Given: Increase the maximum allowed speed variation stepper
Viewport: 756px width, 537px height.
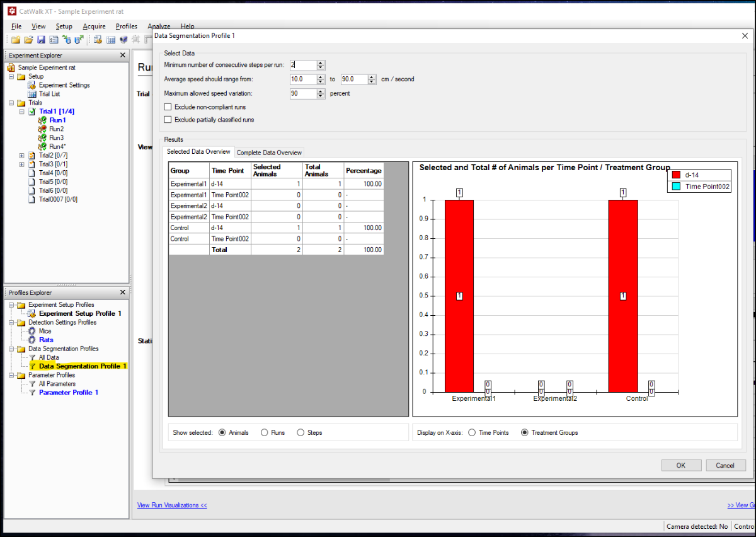Looking at the screenshot, I should pyautogui.click(x=321, y=91).
